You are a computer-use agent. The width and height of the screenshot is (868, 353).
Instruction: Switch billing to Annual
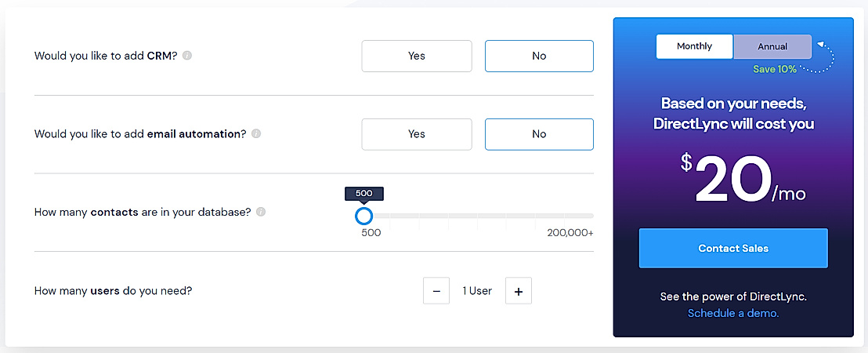pyautogui.click(x=772, y=46)
